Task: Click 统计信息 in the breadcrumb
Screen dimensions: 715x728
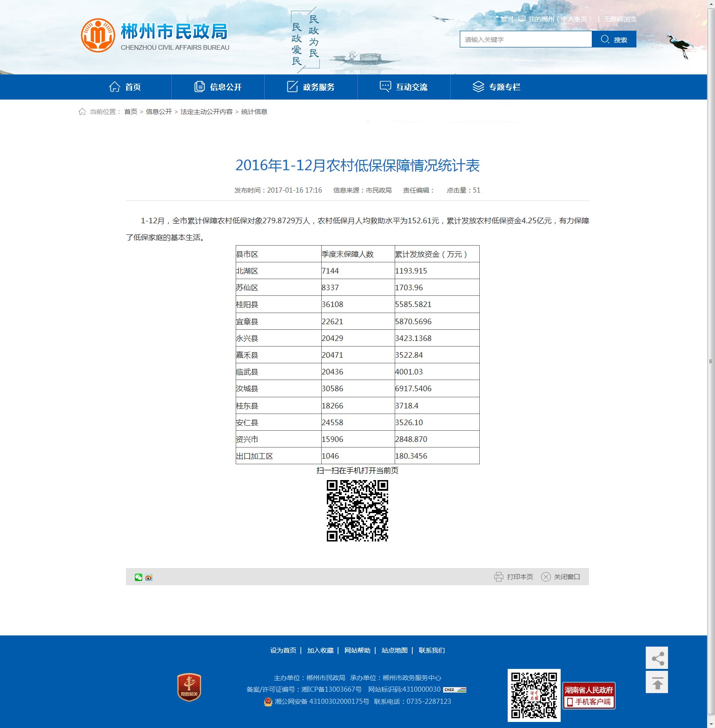Action: pyautogui.click(x=254, y=112)
